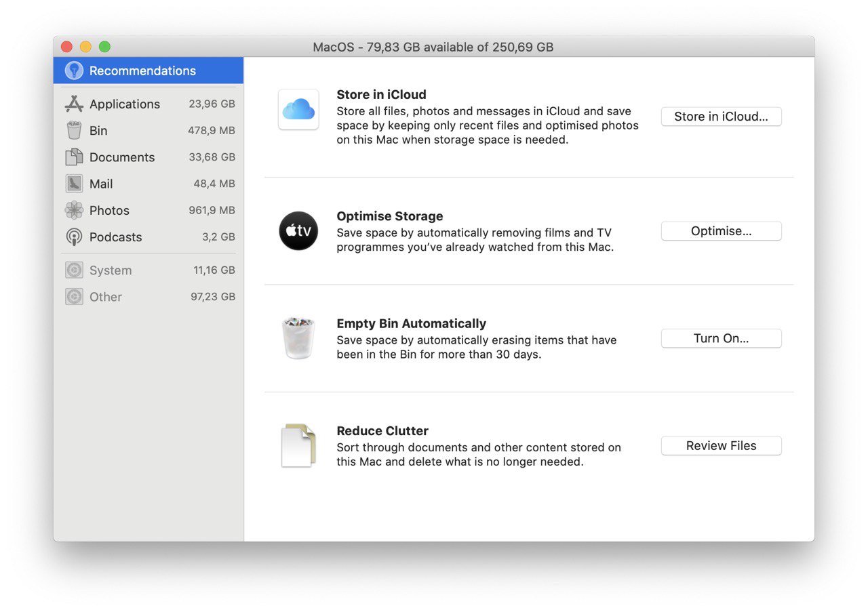868x612 pixels.
Task: Select the Recommendations lightbulb icon
Action: point(73,70)
